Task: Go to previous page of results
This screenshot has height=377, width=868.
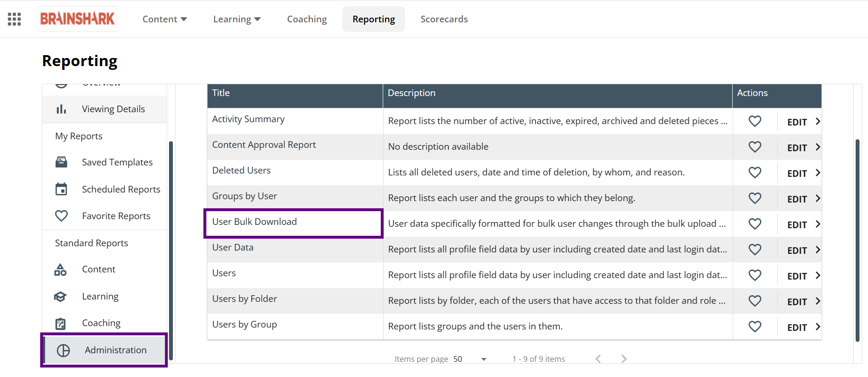Action: click(x=598, y=359)
